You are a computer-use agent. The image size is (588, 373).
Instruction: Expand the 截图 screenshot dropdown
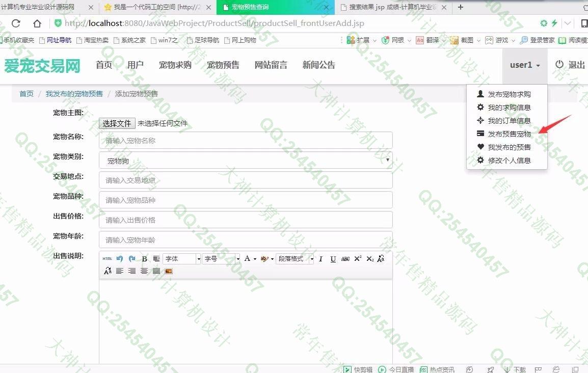(478, 40)
